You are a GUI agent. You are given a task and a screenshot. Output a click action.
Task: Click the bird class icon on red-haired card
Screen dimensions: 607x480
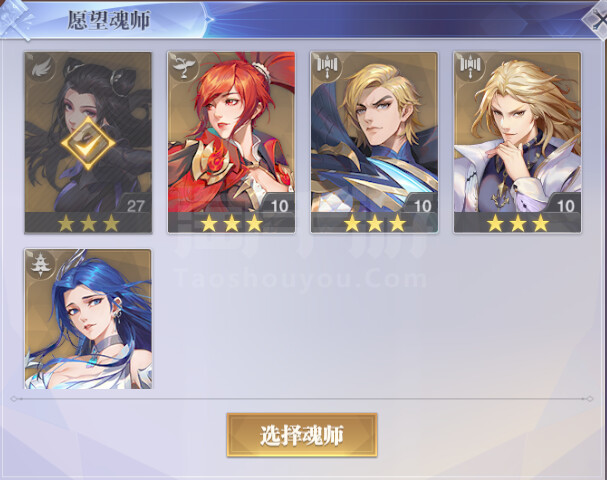[183, 69]
